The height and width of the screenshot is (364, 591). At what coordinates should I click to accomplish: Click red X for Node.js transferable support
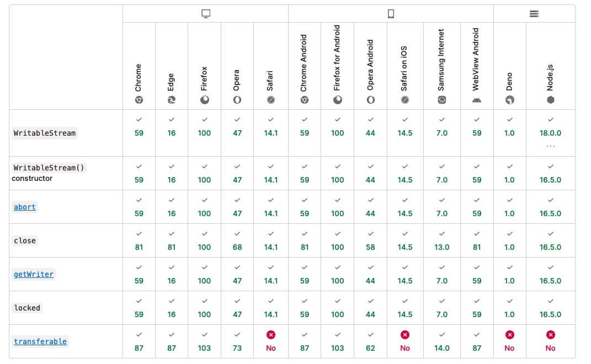(x=550, y=335)
